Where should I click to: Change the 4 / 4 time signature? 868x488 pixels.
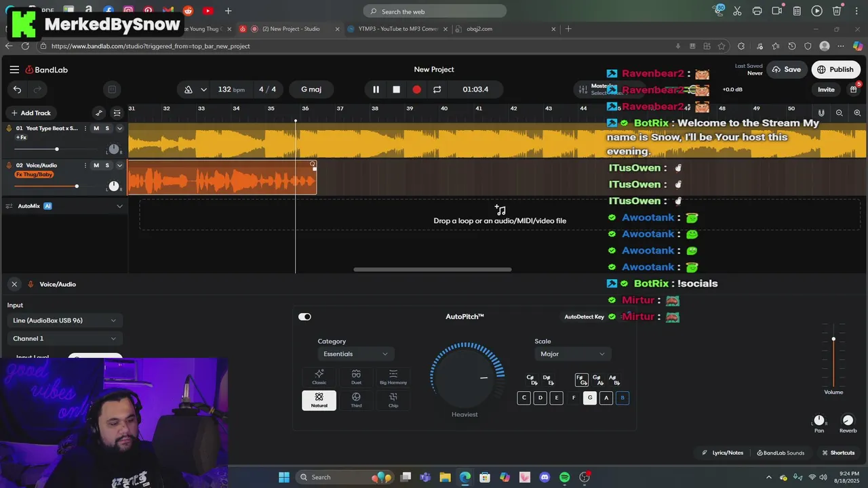coord(267,89)
